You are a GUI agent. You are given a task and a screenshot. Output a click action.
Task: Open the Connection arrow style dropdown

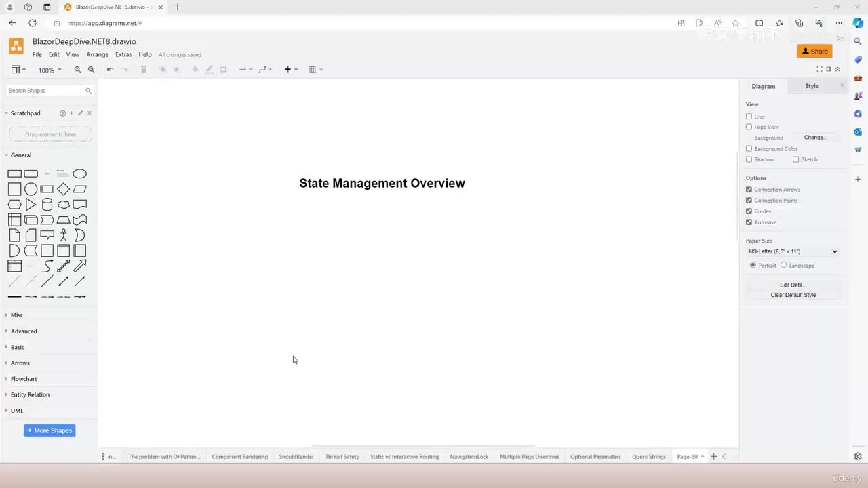(x=245, y=69)
